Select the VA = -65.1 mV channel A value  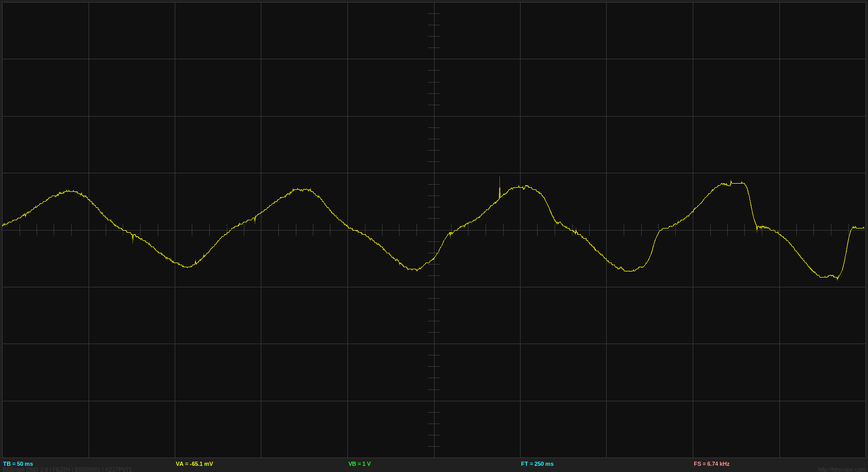[x=194, y=464]
